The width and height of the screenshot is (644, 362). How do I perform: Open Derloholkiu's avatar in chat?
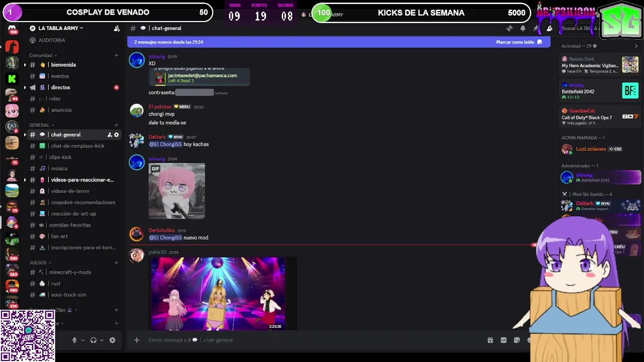click(x=137, y=234)
